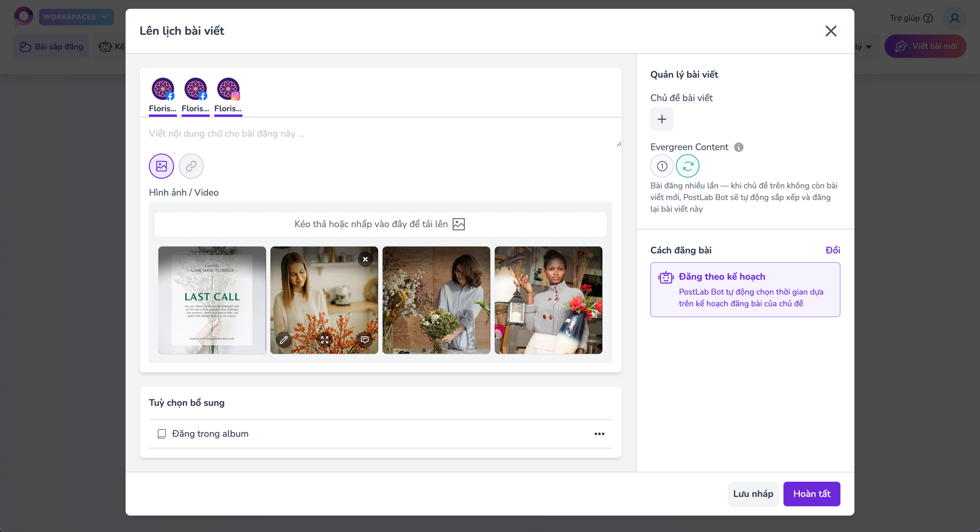The image size is (980, 532).
Task: Add a post topic with the plus button
Action: 662,119
